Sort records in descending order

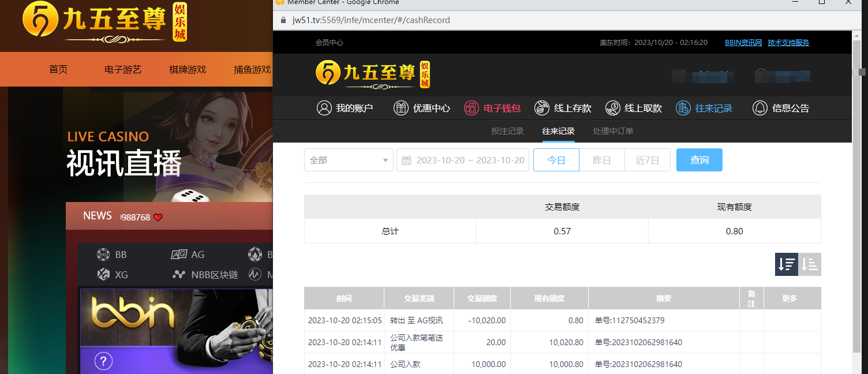[x=786, y=264]
